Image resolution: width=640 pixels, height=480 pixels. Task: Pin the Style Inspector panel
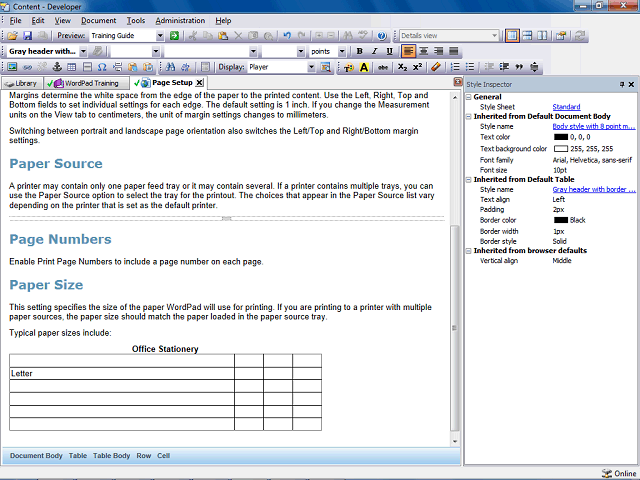(622, 84)
